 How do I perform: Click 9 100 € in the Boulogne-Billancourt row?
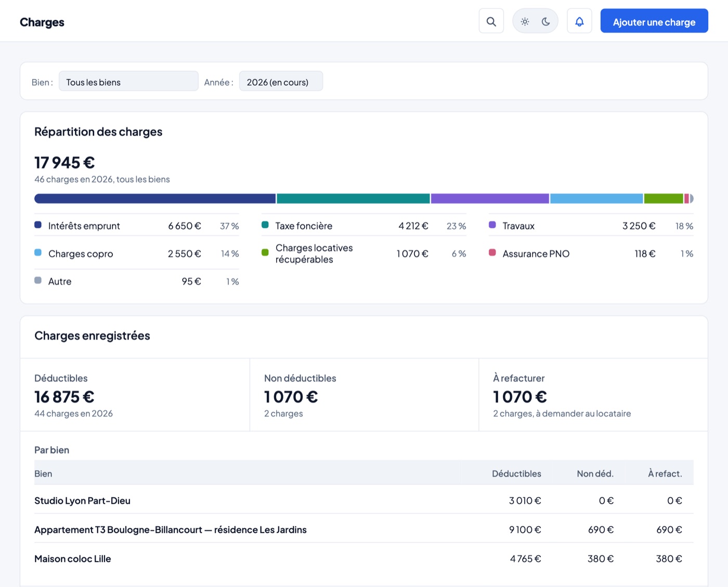(525, 530)
